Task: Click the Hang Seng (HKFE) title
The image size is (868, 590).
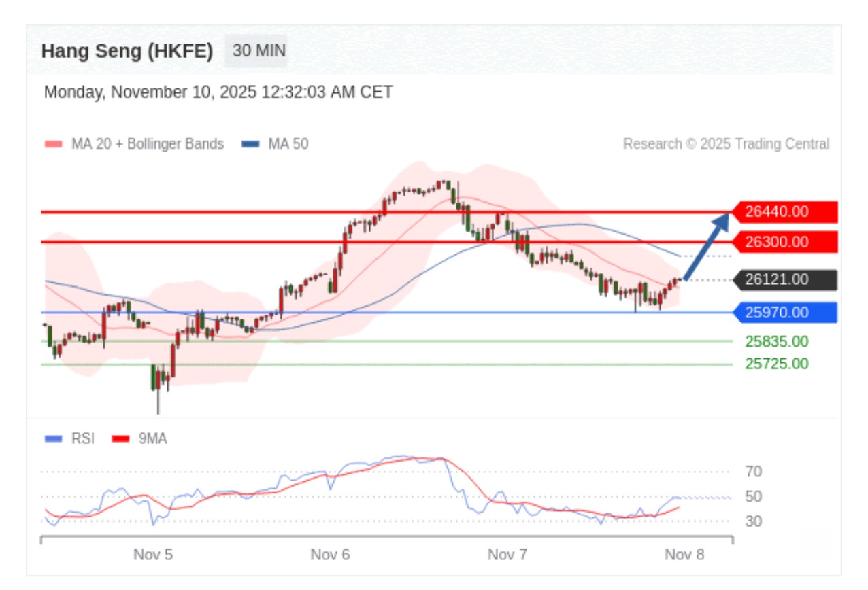Action: tap(127, 51)
